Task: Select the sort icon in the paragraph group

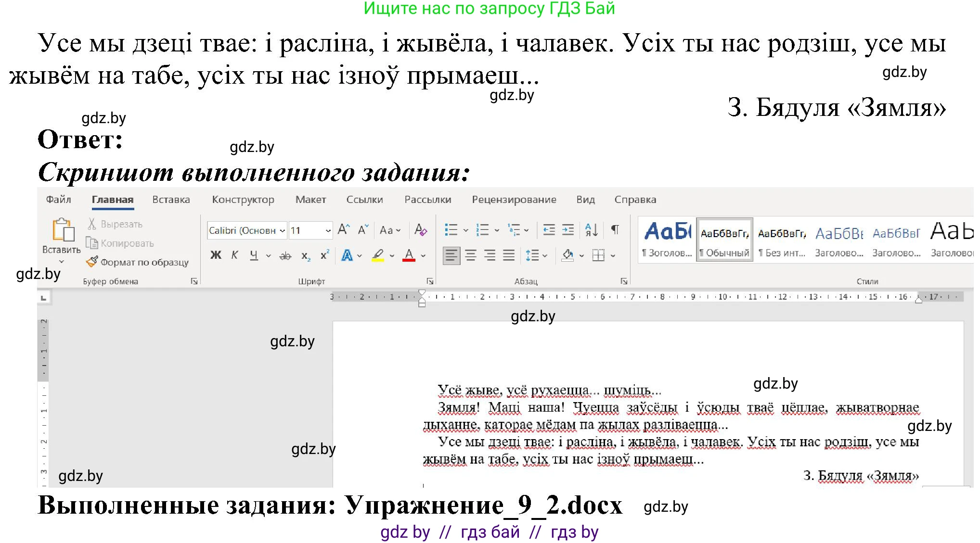Action: tap(591, 230)
